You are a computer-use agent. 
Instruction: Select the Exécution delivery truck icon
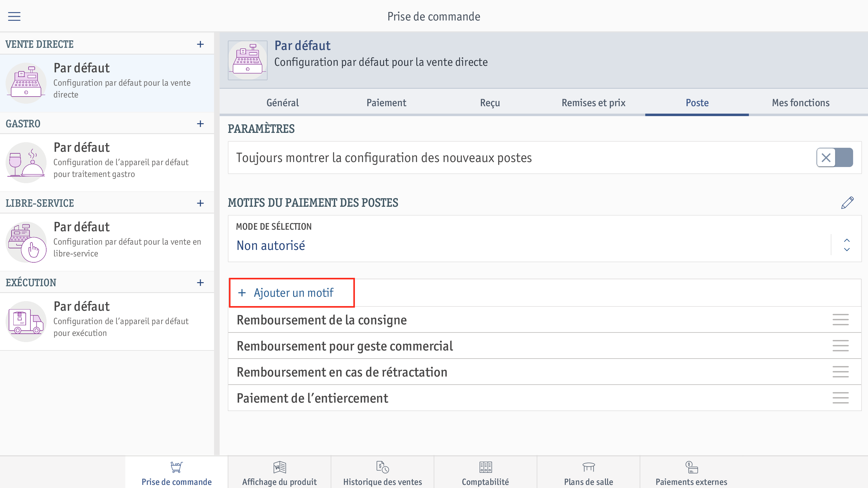[26, 321]
